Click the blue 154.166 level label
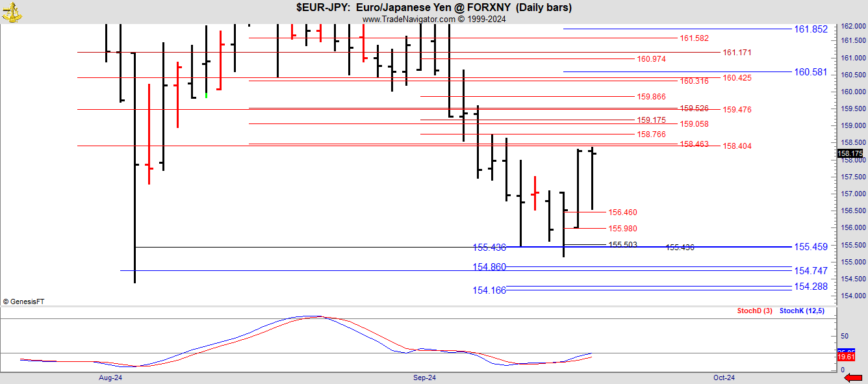This screenshot has width=868, height=384. pyautogui.click(x=489, y=290)
